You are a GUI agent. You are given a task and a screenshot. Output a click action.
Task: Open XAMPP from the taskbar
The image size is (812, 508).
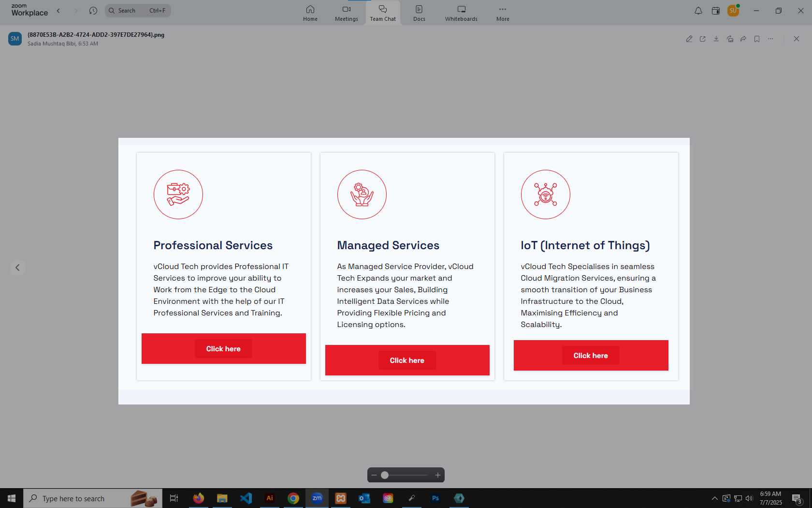click(341, 498)
